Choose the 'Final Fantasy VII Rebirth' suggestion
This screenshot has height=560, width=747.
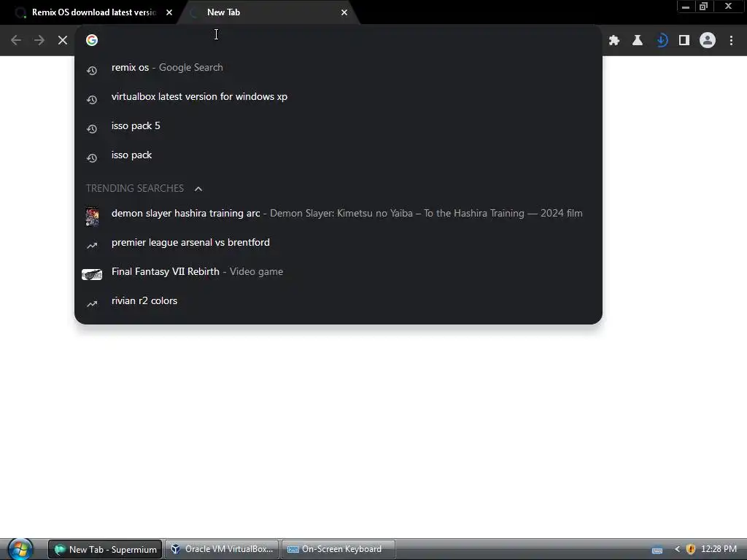click(338, 271)
